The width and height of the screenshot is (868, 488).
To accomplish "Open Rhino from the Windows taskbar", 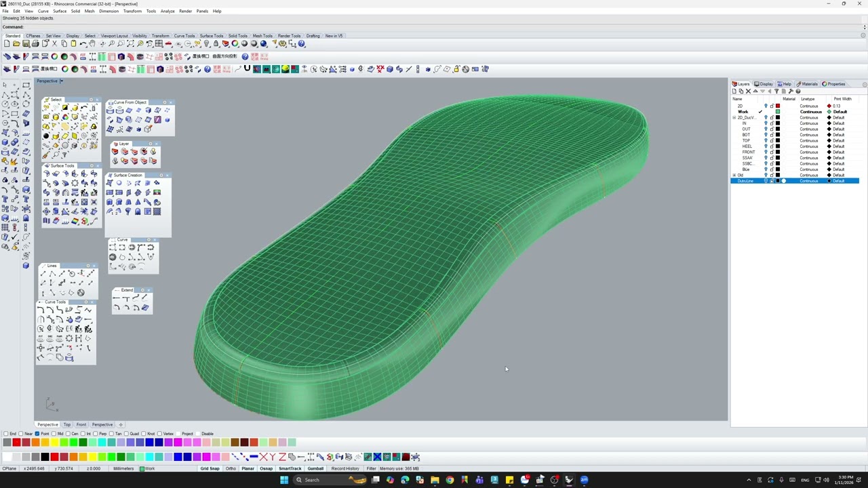I will point(569,480).
